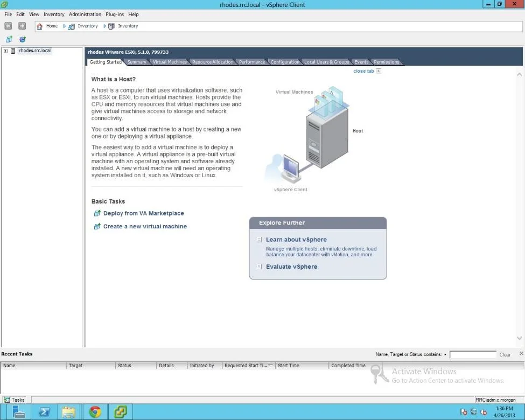Image resolution: width=525 pixels, height=420 pixels.
Task: Click the Action Center flag tray icon
Action: (x=464, y=412)
